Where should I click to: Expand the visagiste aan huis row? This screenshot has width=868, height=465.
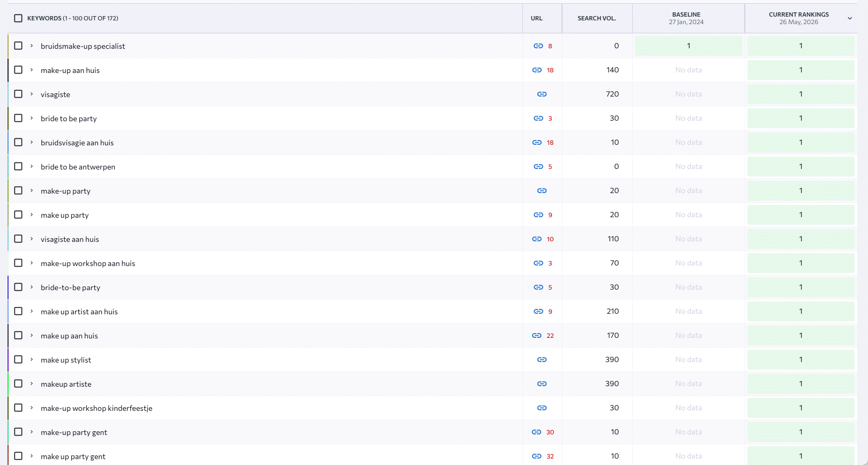32,239
